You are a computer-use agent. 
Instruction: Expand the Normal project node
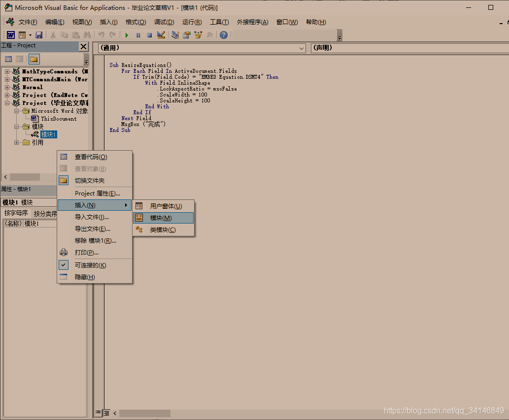(7, 87)
